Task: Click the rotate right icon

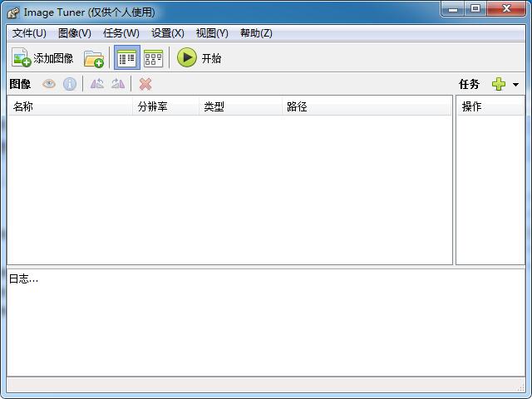Action: [118, 84]
